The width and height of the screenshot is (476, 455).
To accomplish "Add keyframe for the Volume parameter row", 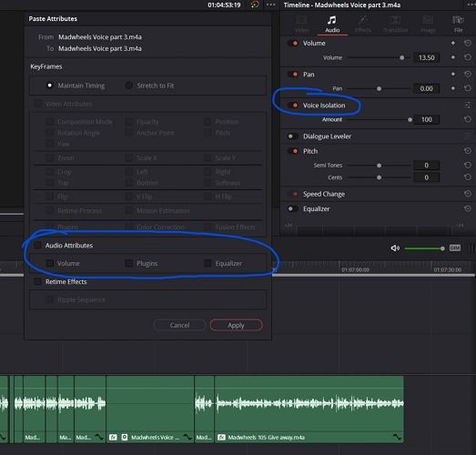I will coord(453,57).
